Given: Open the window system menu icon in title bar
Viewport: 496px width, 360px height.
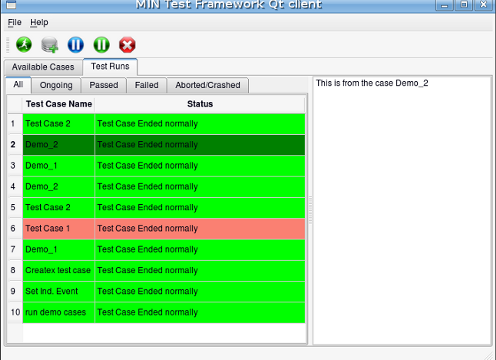Looking at the screenshot, I should [11, 5].
